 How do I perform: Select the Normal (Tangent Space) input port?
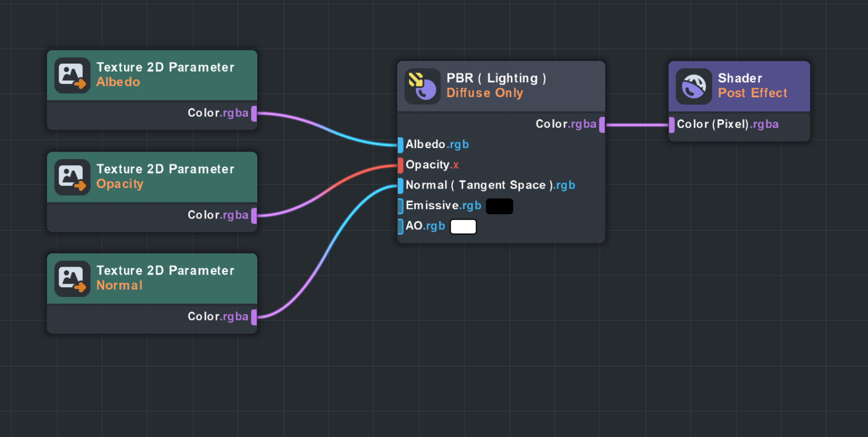[x=400, y=185]
